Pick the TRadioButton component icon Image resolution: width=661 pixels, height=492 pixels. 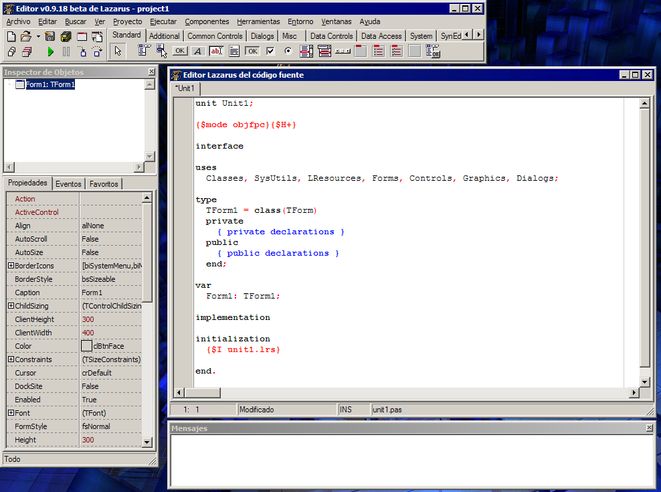click(288, 51)
